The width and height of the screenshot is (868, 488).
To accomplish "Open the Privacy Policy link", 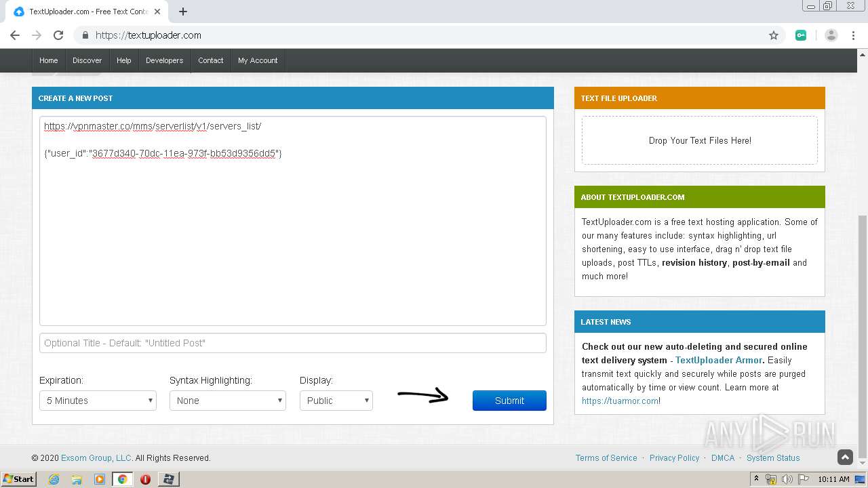I will click(674, 458).
